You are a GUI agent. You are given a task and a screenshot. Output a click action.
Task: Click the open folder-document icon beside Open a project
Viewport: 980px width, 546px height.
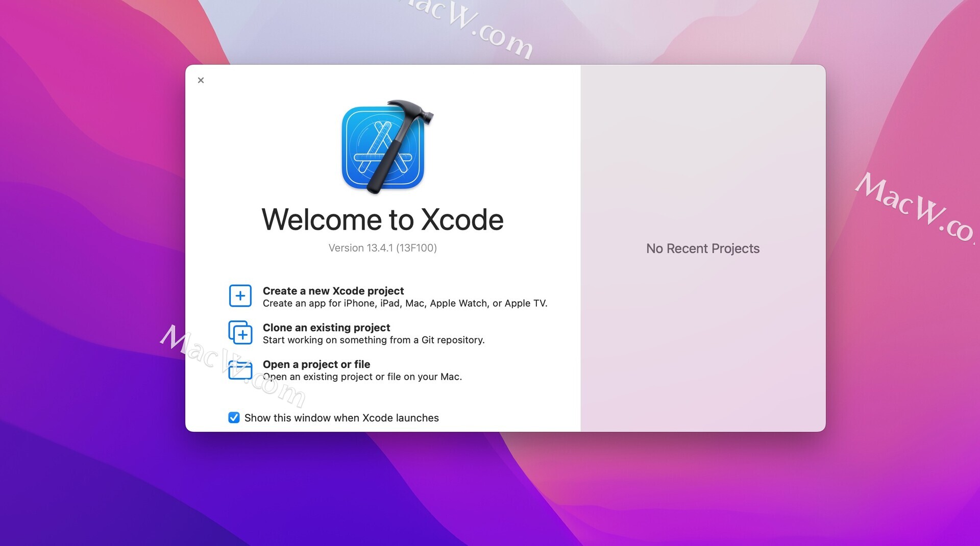[x=240, y=369]
